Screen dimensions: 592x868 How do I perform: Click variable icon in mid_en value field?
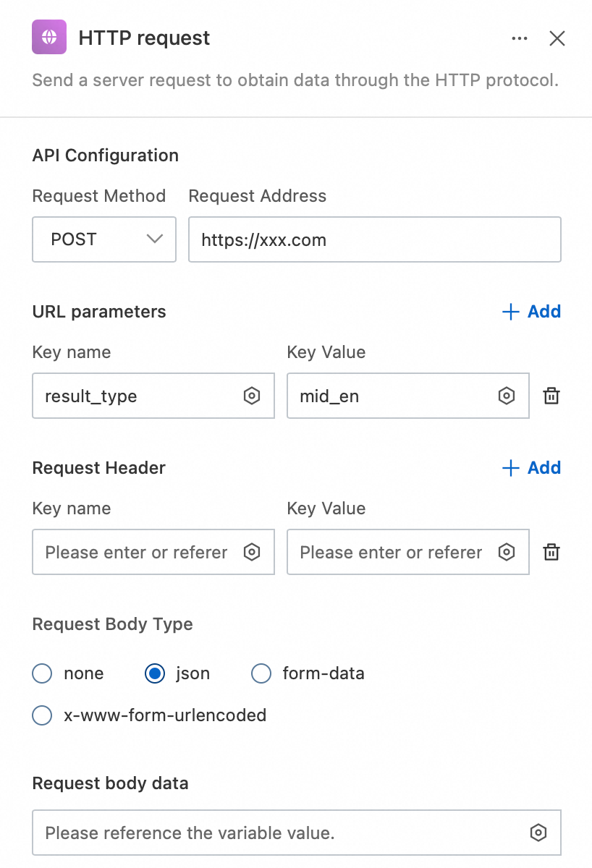click(x=507, y=396)
